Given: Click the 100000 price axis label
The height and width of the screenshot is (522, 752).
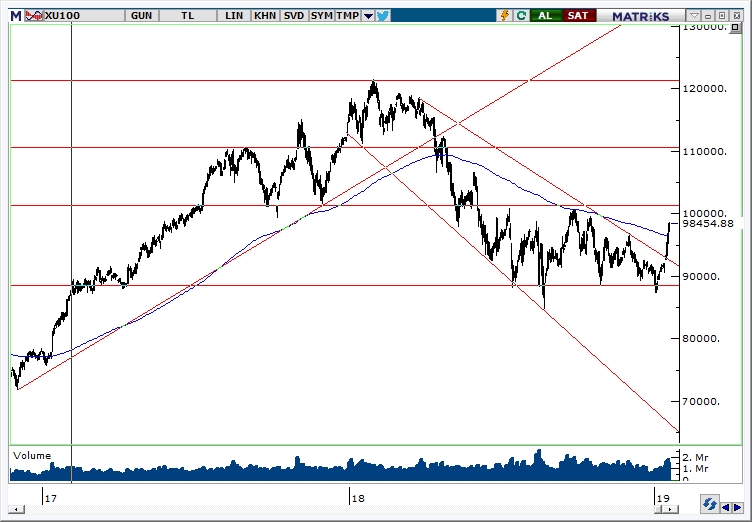Looking at the screenshot, I should tap(705, 214).
